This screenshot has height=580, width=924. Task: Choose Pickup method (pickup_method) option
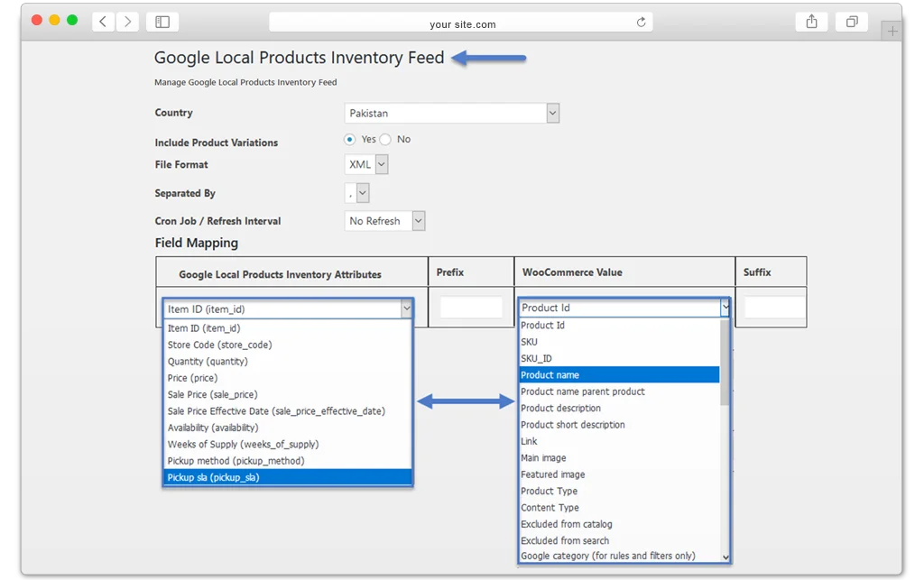[x=288, y=460]
